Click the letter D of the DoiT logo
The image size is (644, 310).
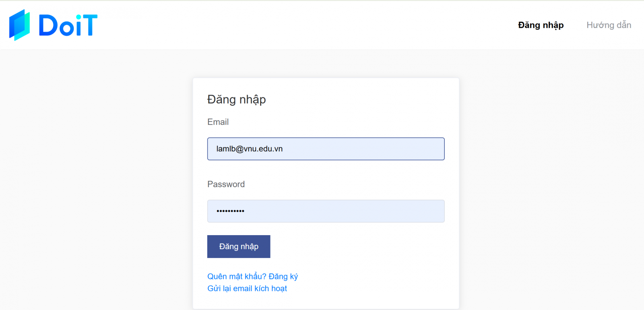pyautogui.click(x=48, y=25)
